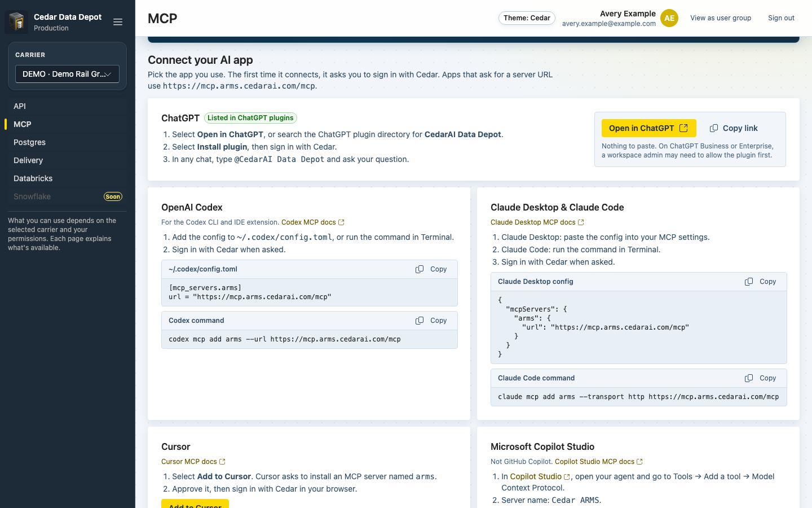Viewport: 812px width, 508px height.
Task: Click external link icon in Open in ChatGPT
Action: pos(683,128)
